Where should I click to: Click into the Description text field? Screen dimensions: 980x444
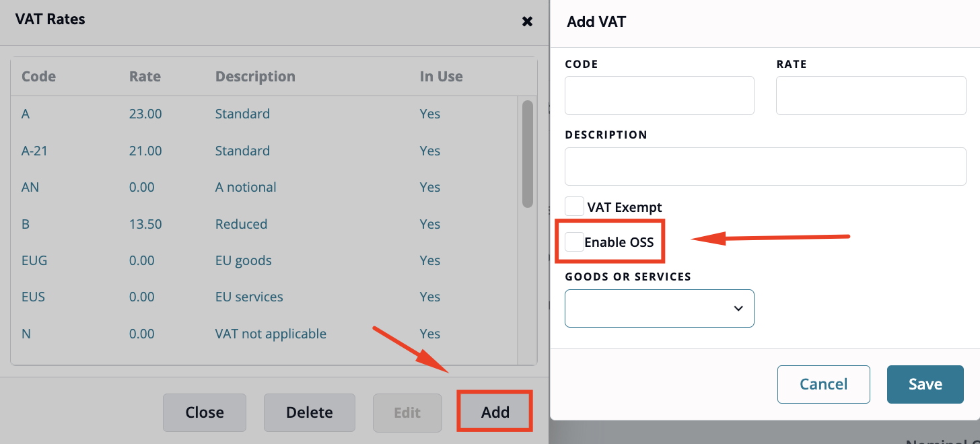765,166
